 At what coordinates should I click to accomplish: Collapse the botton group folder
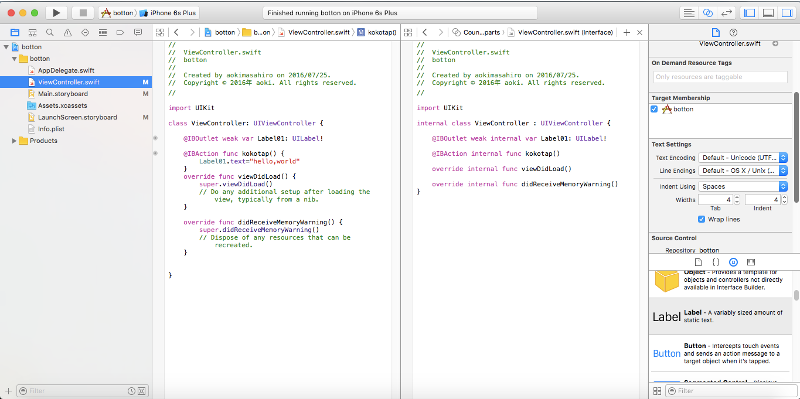(14, 58)
